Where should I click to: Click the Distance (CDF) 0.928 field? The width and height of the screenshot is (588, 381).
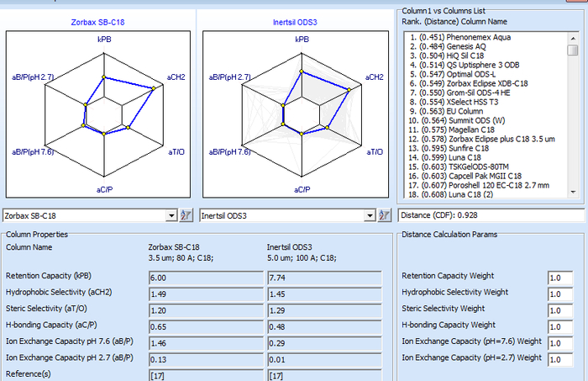click(491, 215)
